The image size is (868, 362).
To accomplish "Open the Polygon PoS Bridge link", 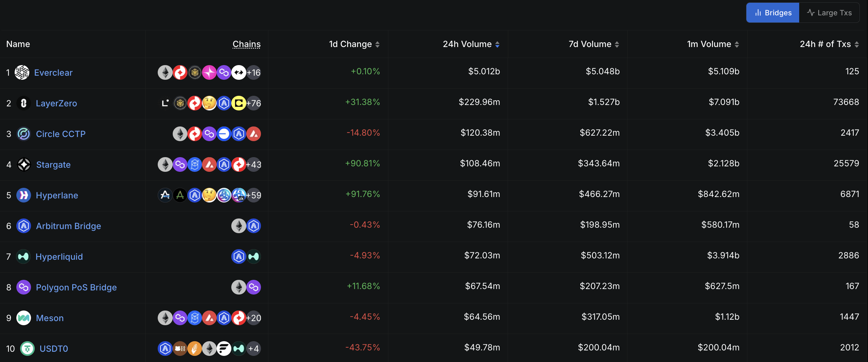I will pos(76,287).
